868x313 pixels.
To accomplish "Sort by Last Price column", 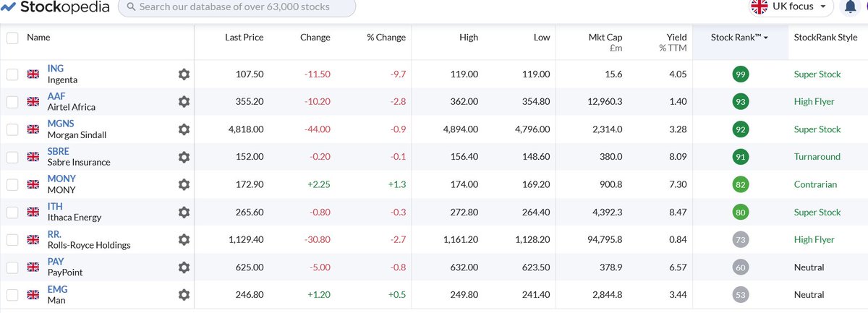I will pos(244,38).
